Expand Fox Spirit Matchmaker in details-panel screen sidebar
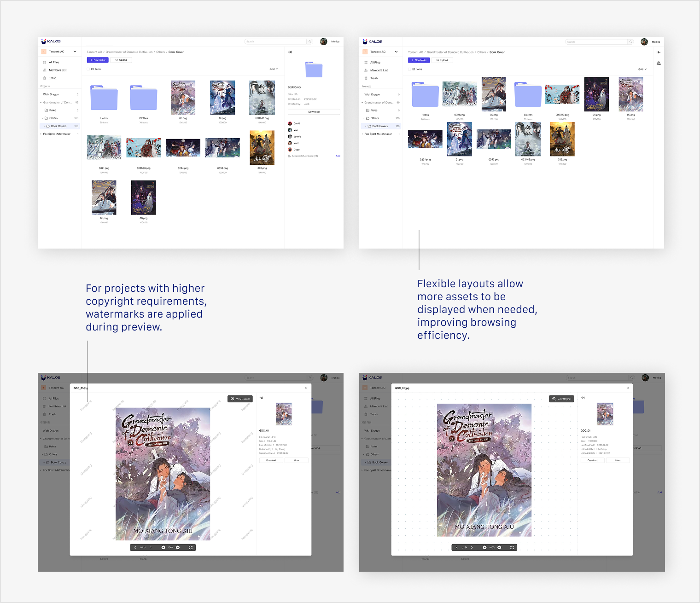The width and height of the screenshot is (700, 603). 41,134
